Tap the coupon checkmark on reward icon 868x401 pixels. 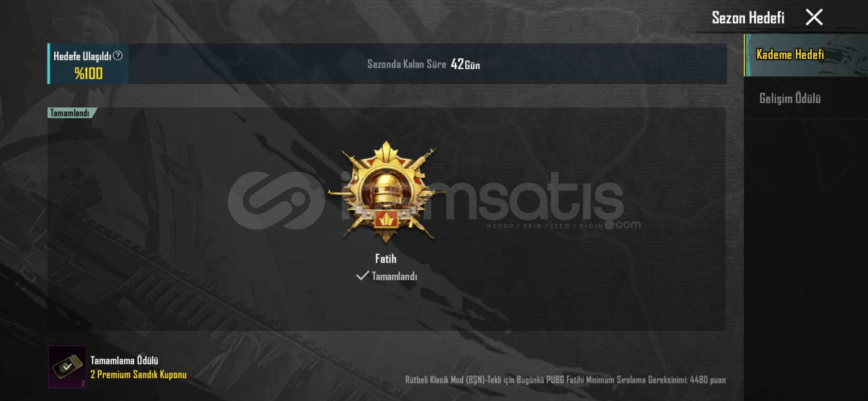pyautogui.click(x=67, y=367)
